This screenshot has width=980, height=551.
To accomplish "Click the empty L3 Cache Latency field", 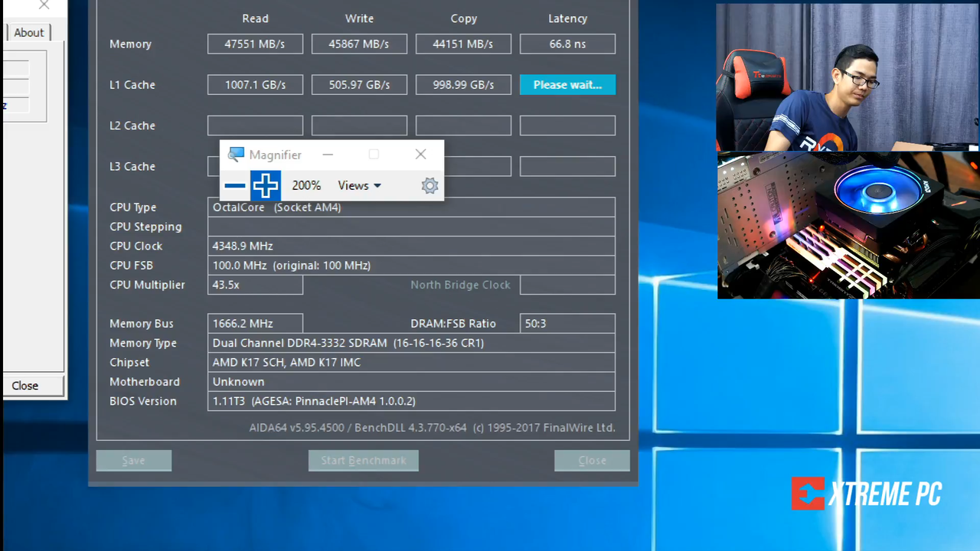I will 567,166.
